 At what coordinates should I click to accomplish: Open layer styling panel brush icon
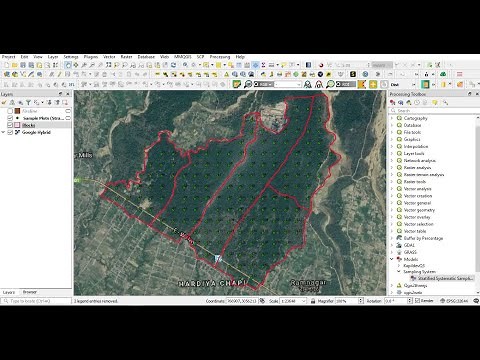pos(5,102)
